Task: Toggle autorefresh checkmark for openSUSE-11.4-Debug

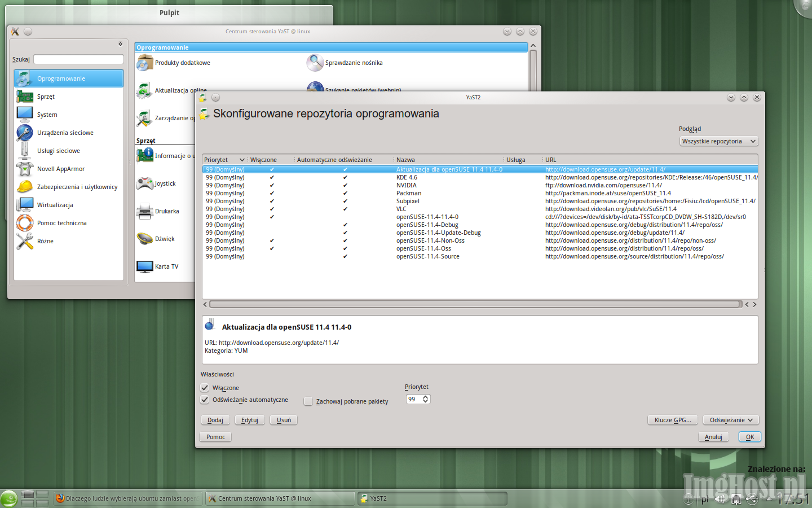Action: (345, 225)
